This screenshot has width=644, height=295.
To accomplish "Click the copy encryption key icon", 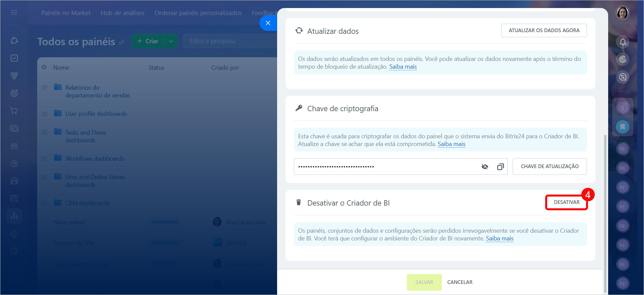I will 500,167.
